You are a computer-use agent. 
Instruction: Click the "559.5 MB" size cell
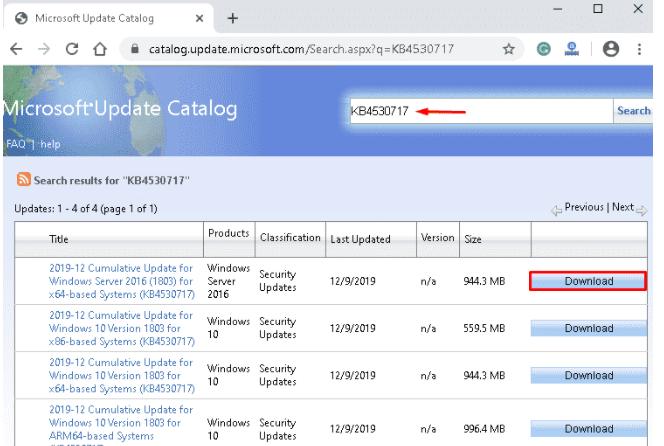(484, 328)
